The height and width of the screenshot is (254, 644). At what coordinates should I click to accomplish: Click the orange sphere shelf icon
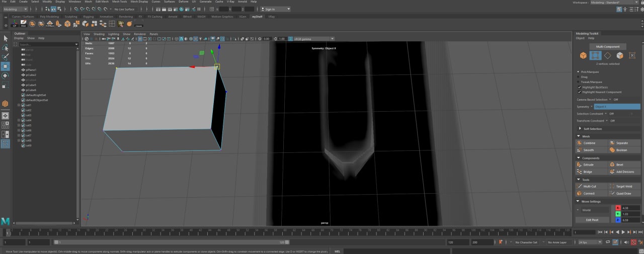click(129, 24)
